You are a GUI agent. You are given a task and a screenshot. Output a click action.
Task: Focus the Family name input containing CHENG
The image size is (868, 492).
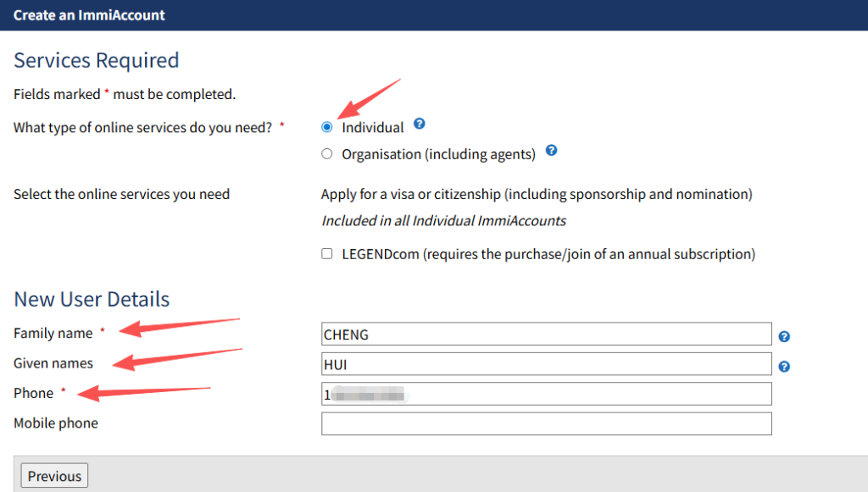coord(547,334)
